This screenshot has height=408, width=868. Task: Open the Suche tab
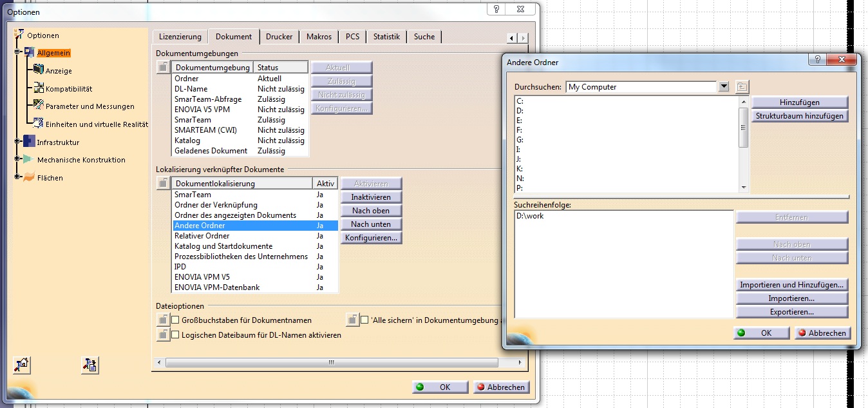[x=424, y=37]
